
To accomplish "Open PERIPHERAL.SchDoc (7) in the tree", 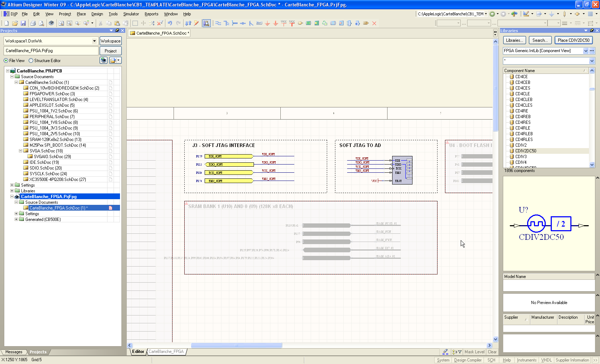I will point(52,117).
